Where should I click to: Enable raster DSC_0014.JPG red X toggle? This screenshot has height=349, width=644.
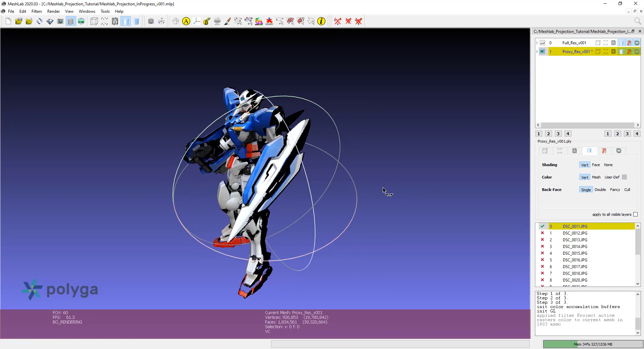542,246
